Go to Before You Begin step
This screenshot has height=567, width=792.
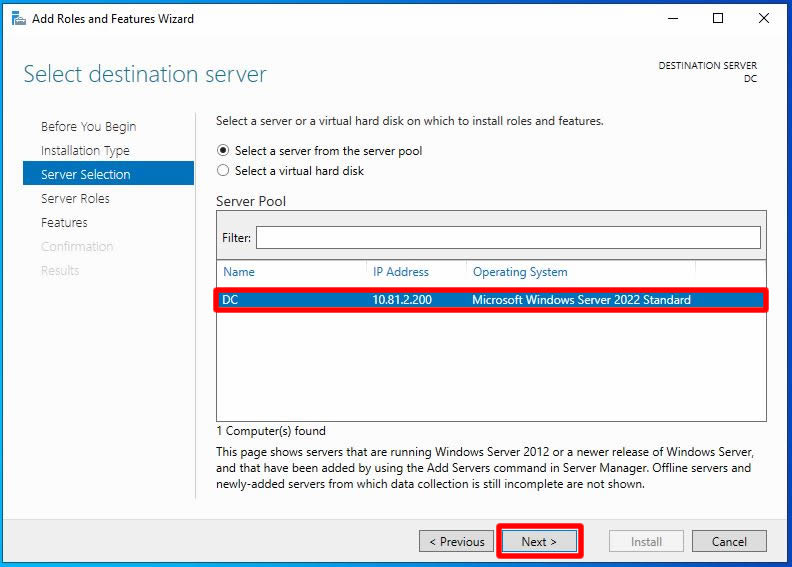[88, 126]
